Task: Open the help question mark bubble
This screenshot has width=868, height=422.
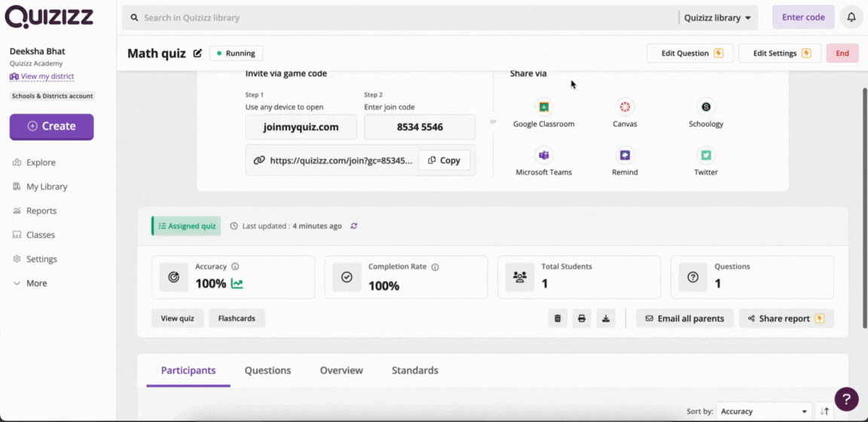Action: [x=846, y=399]
